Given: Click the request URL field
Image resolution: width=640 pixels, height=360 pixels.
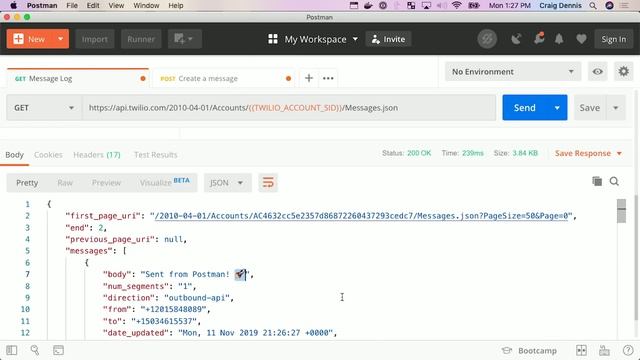Looking at the screenshot, I should [289, 108].
